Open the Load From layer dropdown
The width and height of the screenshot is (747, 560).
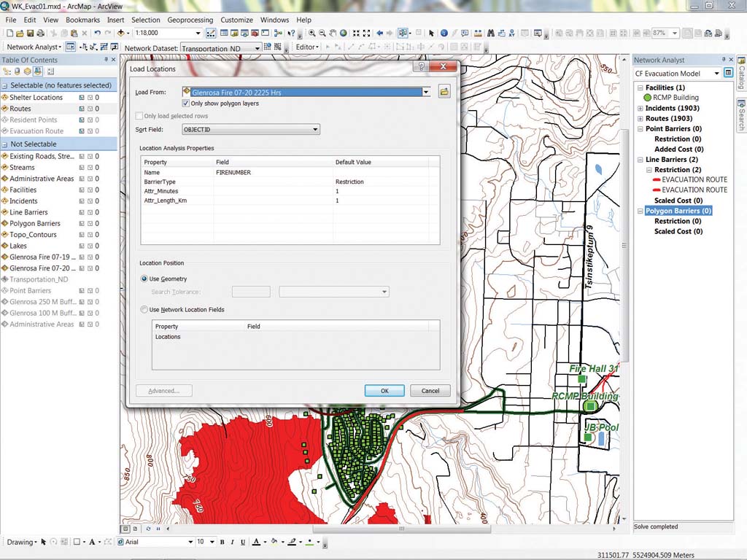click(x=426, y=93)
